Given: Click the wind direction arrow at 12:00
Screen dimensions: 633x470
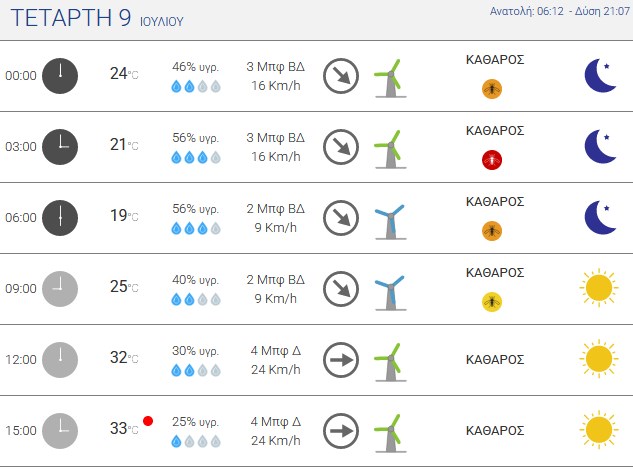Looking at the screenshot, I should point(341,360).
